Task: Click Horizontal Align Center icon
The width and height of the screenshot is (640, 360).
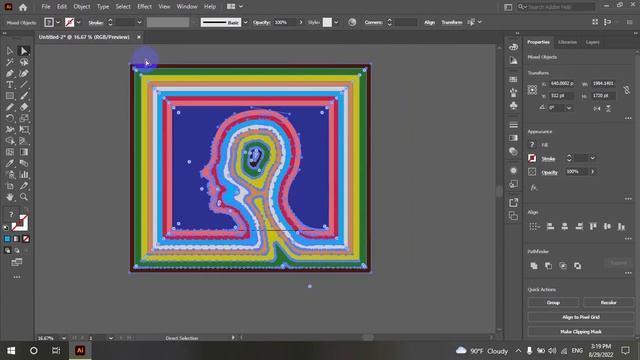Action: [564, 227]
